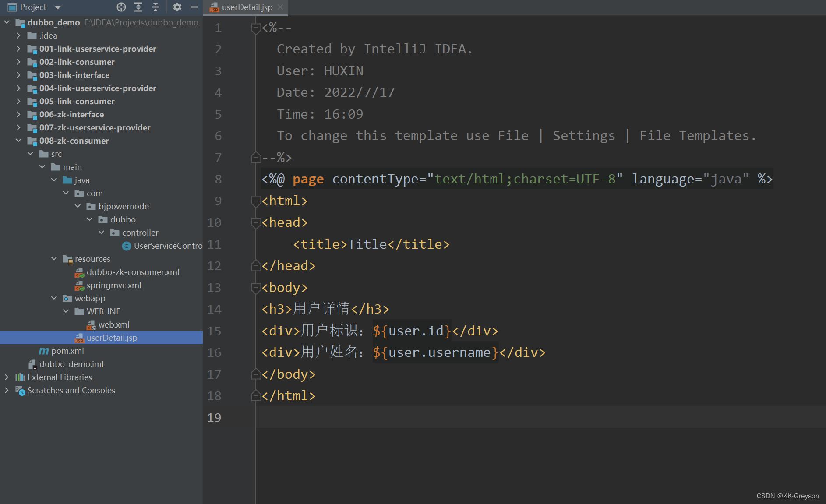Click the Project tool window icon

click(x=12, y=7)
